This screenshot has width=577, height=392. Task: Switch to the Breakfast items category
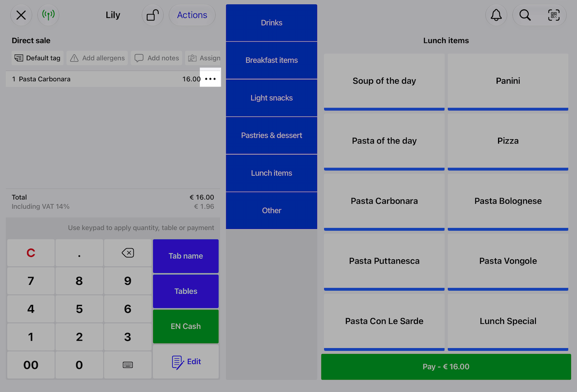(272, 60)
